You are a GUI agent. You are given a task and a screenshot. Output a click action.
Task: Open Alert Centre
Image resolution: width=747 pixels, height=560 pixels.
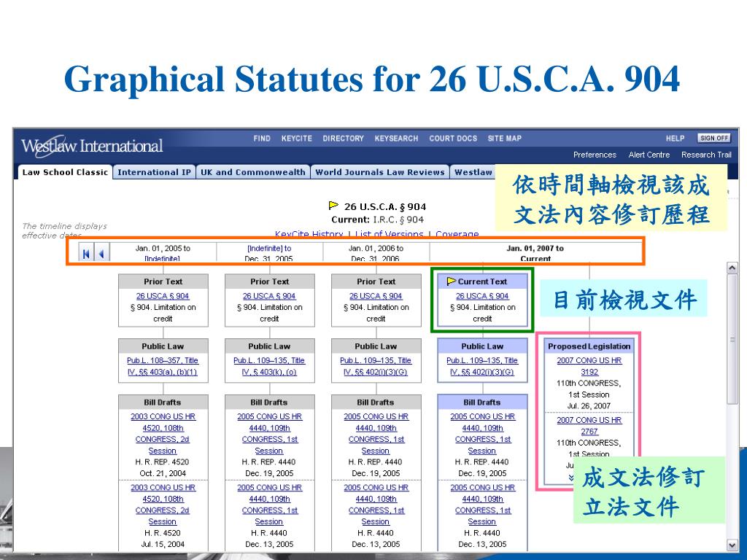pos(649,155)
